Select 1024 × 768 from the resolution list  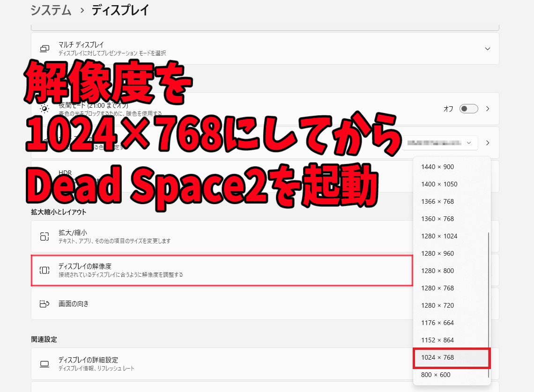[x=451, y=358]
